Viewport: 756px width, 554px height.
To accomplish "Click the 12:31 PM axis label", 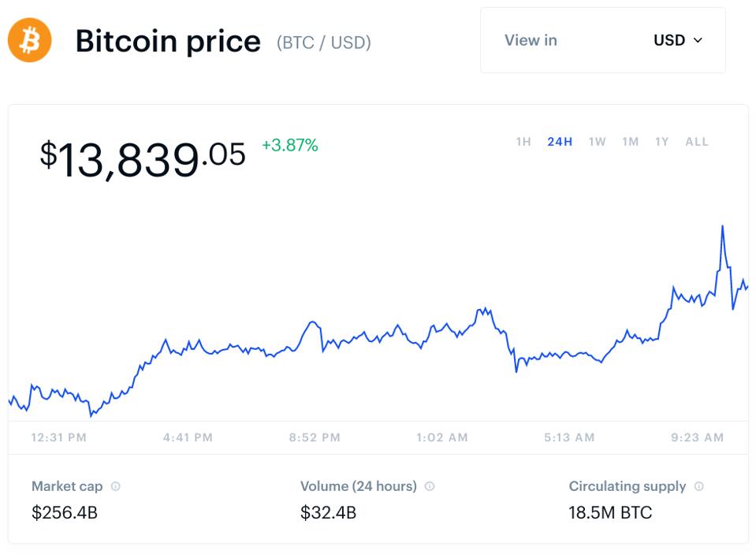I will [58, 437].
